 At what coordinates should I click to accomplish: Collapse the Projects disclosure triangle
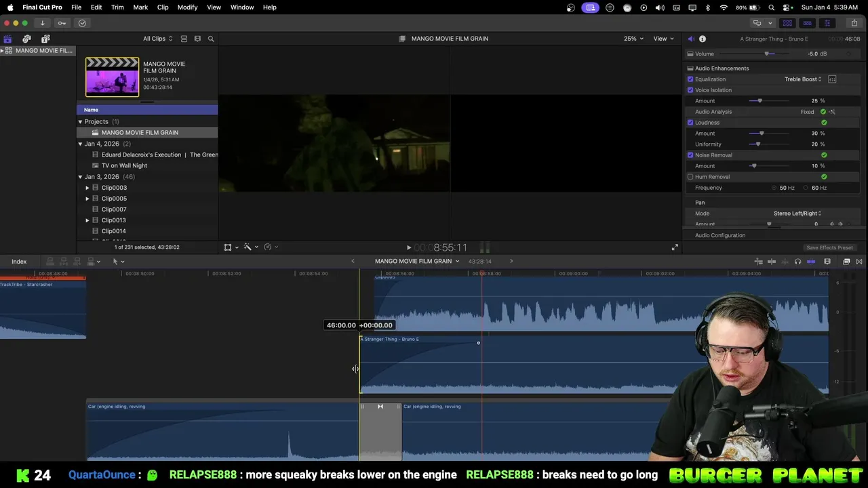(80, 122)
